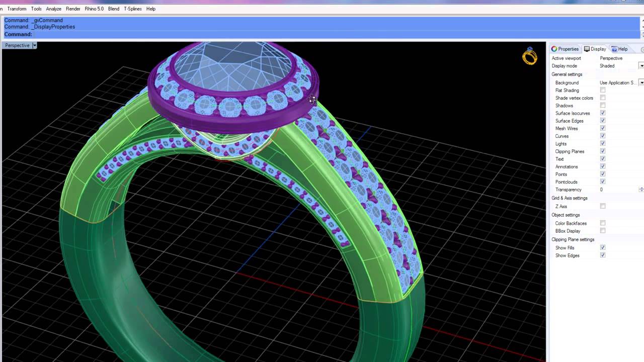This screenshot has width=644, height=362.
Task: Click the Perspective viewport title
Action: 17,45
